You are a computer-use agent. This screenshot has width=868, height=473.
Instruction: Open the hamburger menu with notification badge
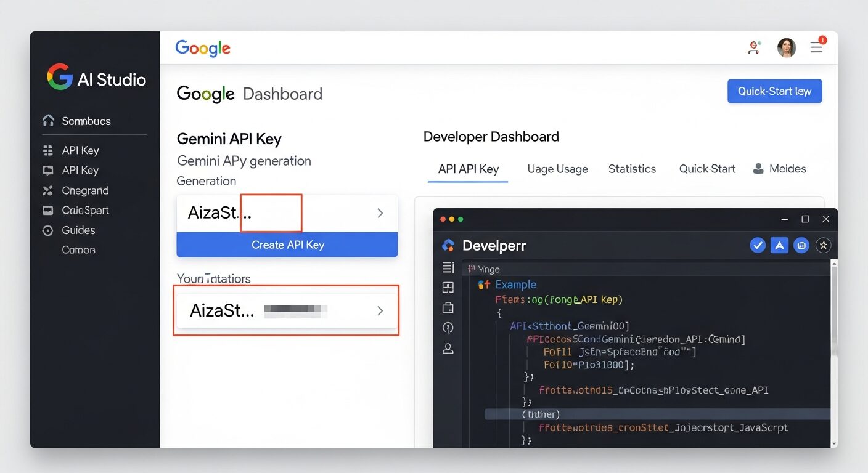coord(817,47)
